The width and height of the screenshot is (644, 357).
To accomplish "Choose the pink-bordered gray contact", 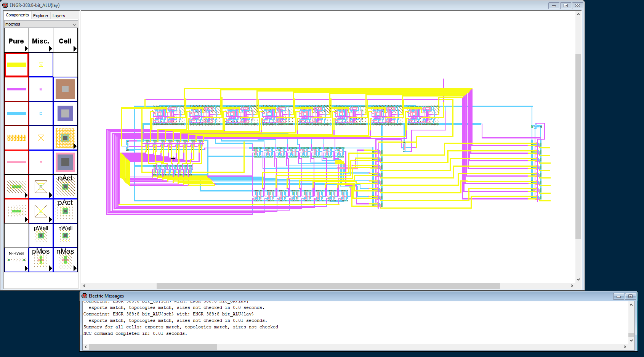I will click(65, 162).
